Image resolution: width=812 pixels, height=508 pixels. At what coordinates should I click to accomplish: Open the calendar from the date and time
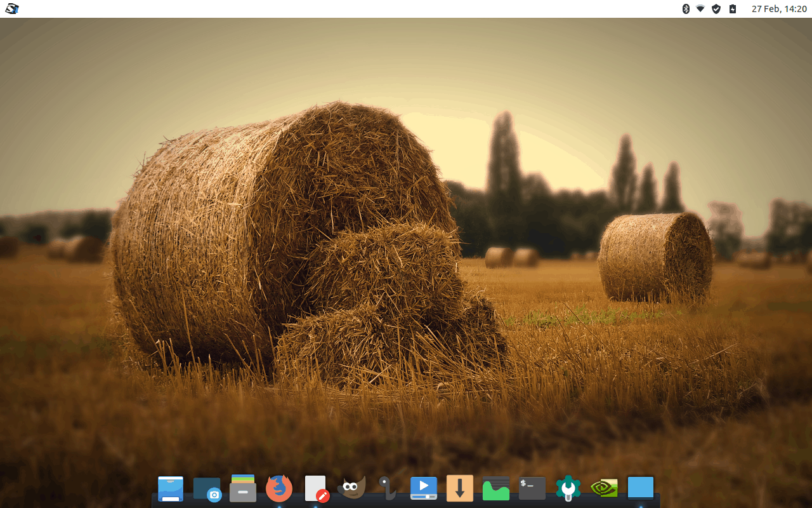pos(779,9)
